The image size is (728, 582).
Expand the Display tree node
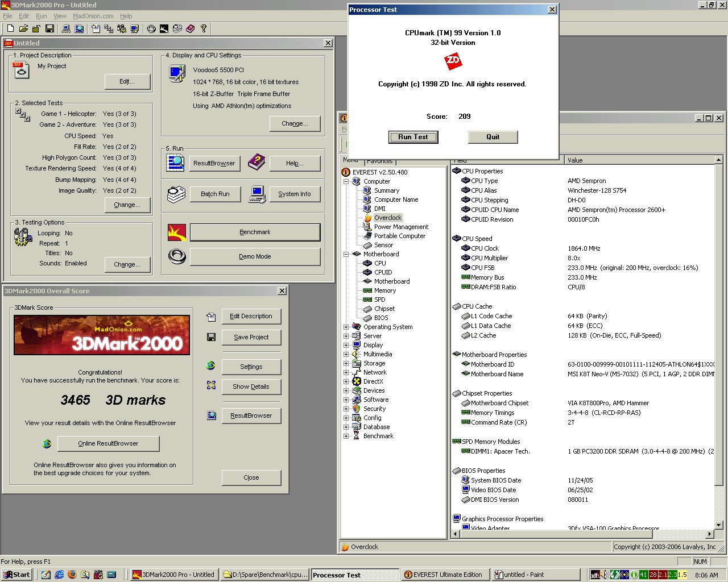[346, 345]
